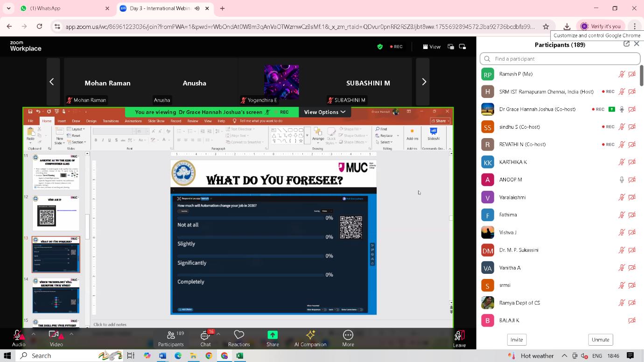
Task: Open the Reactions heart icon
Action: 239,335
